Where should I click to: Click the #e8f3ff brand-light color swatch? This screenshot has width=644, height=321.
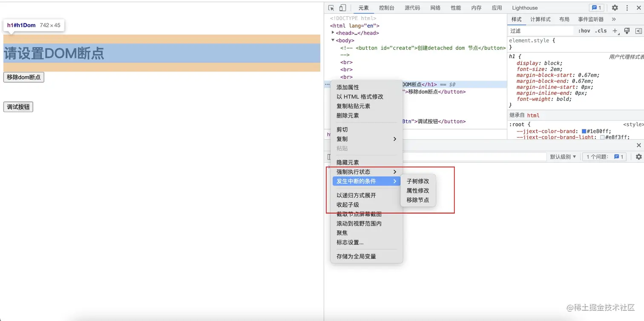[602, 137]
